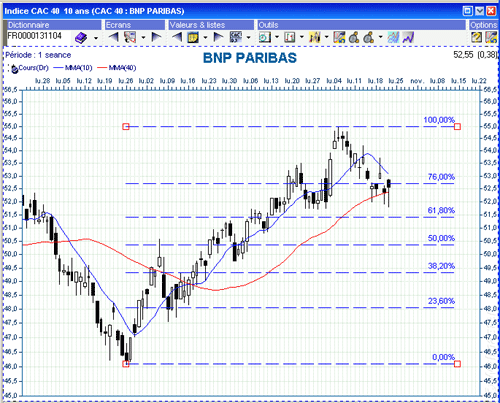
Task: Open the Dictionnaire section header
Action: tap(53, 25)
